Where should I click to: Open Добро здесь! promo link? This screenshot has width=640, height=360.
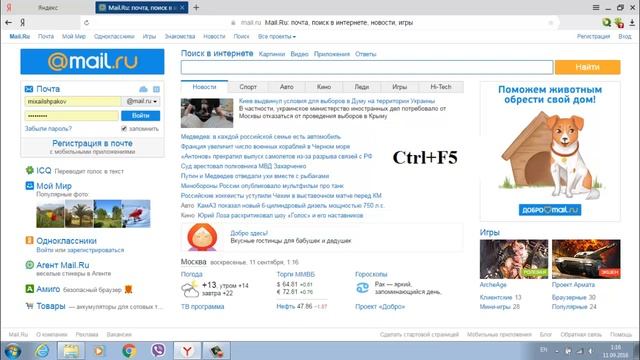249,233
